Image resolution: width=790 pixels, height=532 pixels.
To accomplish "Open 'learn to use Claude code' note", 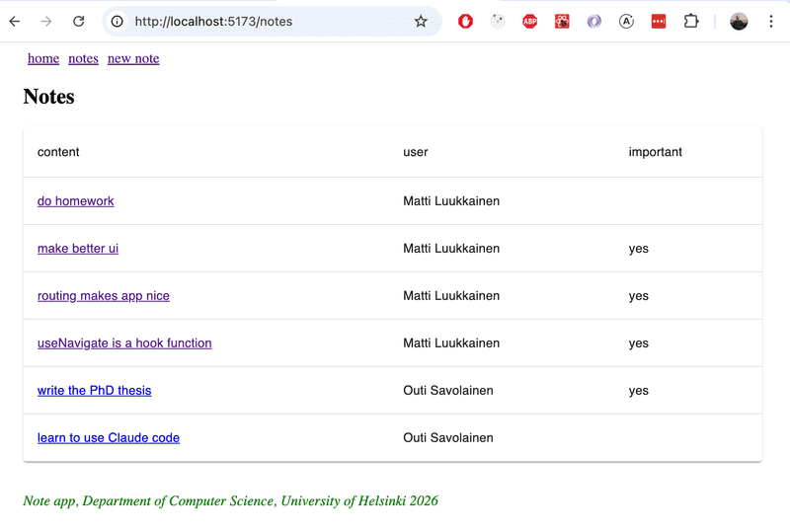I will pyautogui.click(x=109, y=438).
